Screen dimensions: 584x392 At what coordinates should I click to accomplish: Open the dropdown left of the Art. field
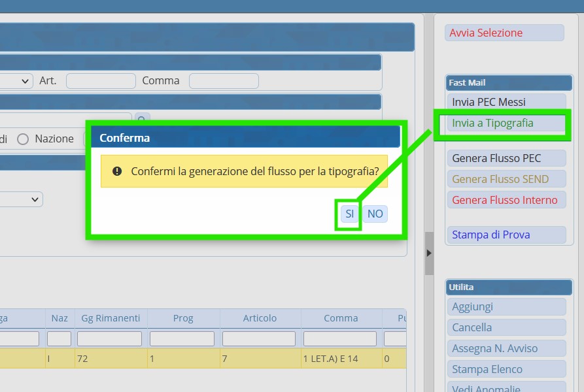[x=16, y=81]
